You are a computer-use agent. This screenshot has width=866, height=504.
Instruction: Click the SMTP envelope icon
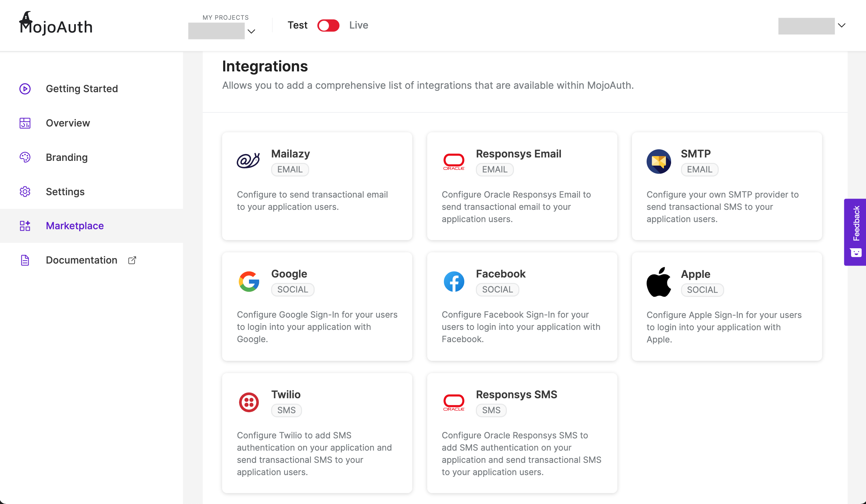659,161
